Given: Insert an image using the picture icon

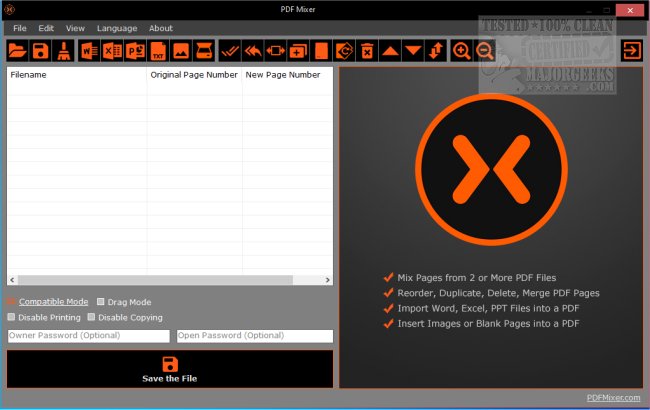Looking at the screenshot, I should click(181, 51).
